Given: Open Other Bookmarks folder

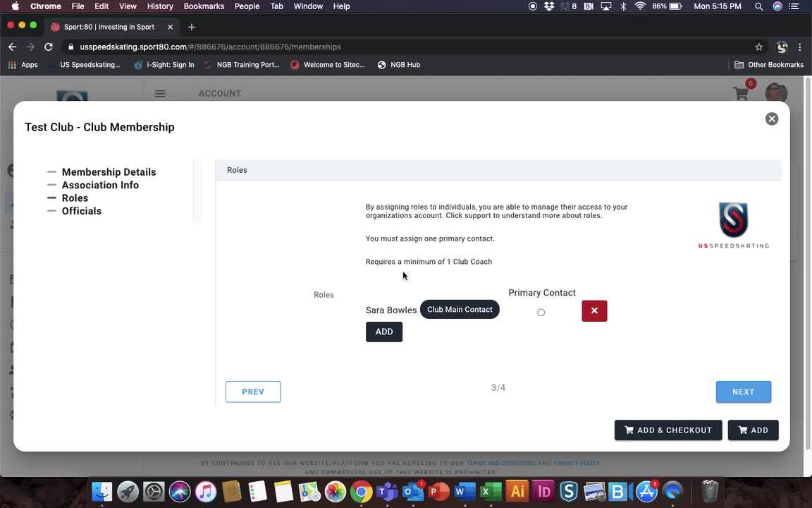Looking at the screenshot, I should 769,65.
